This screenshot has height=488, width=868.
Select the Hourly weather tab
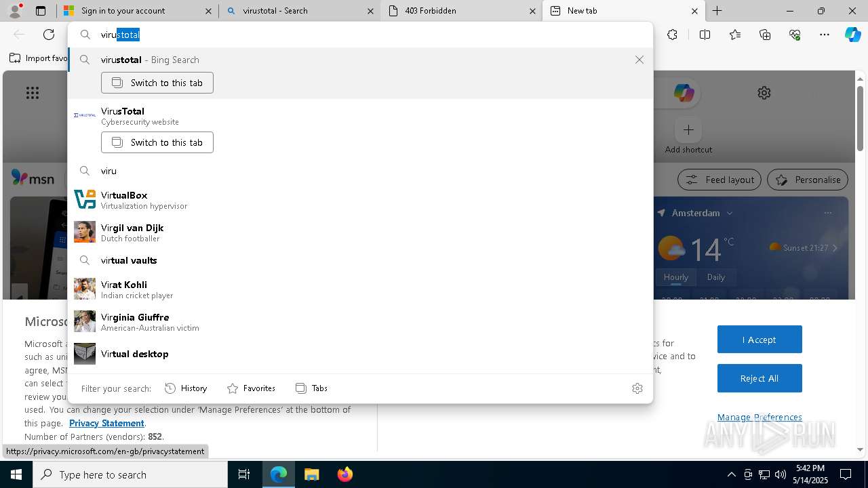(676, 277)
